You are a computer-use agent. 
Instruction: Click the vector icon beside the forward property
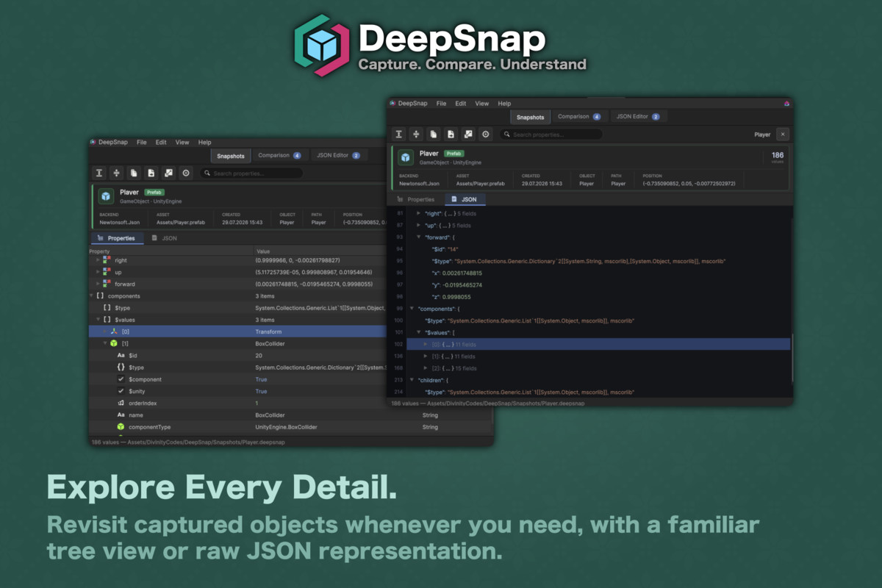(107, 284)
